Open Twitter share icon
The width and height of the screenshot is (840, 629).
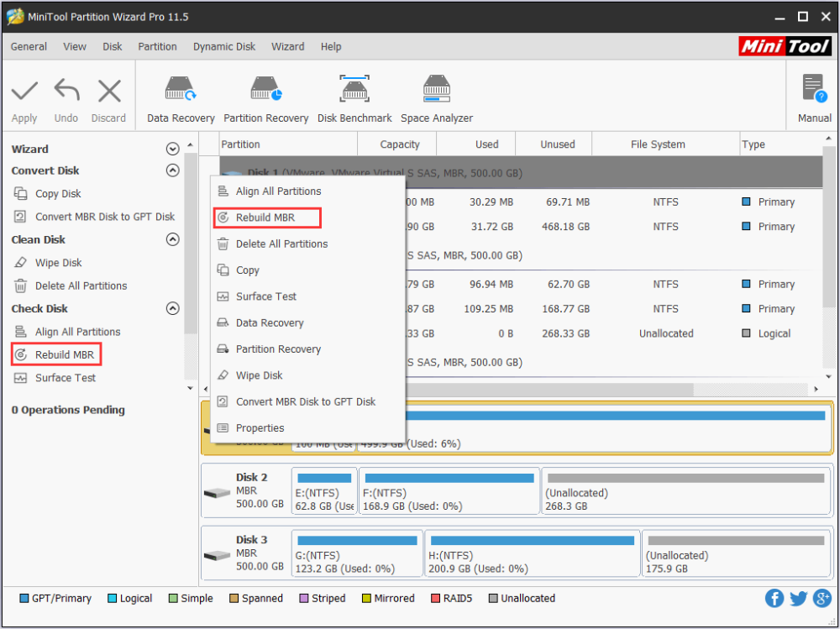798,598
